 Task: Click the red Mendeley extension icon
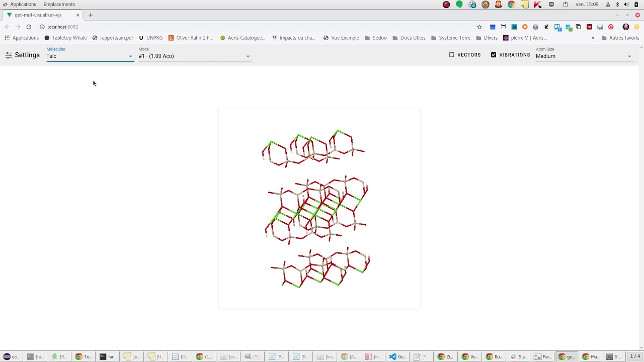589,27
